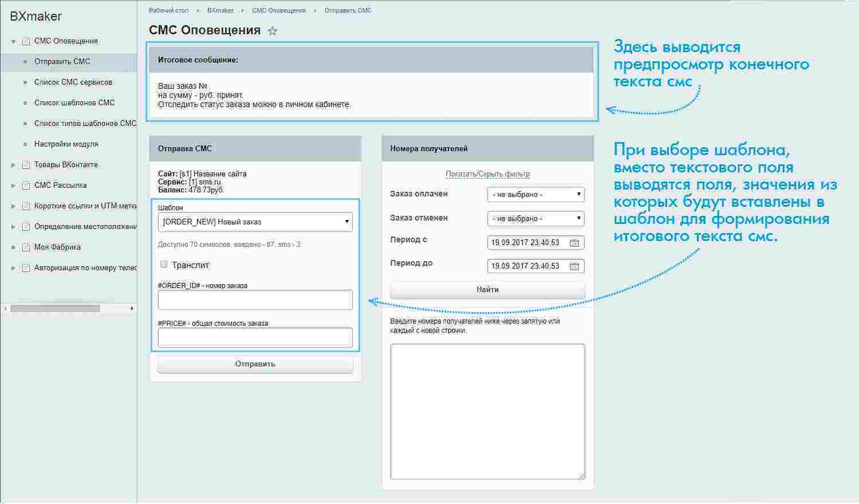
Task: Focus the #ORDER_ID# номер заказа field
Action: click(255, 300)
